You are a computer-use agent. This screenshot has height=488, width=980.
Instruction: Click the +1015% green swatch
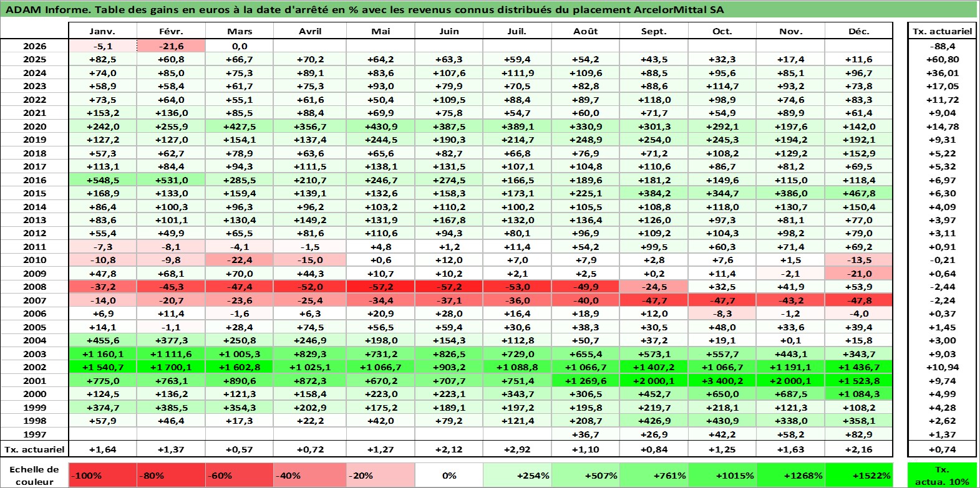coord(722,475)
